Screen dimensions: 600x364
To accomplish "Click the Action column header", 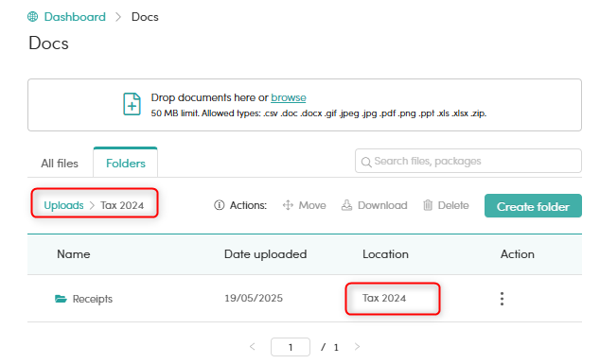I will tap(518, 254).
